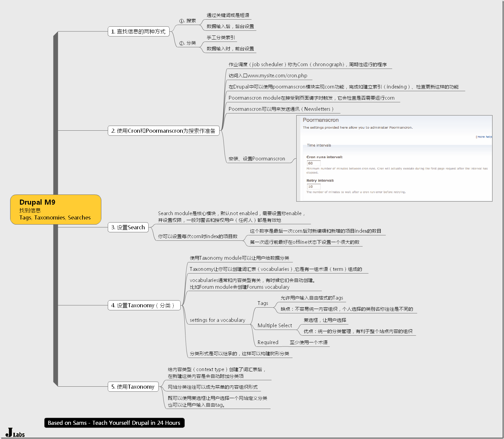Click the 'Taxonomy让你可以创建词汇表' line
The width and height of the screenshot is (504, 439).
pyautogui.click(x=276, y=269)
